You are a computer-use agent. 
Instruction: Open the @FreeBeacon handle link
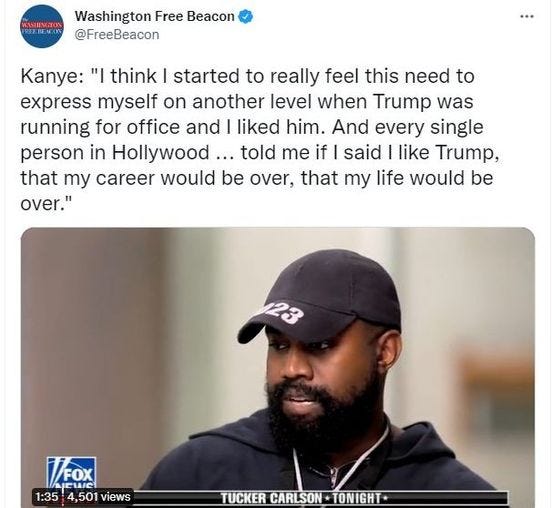click(x=117, y=35)
